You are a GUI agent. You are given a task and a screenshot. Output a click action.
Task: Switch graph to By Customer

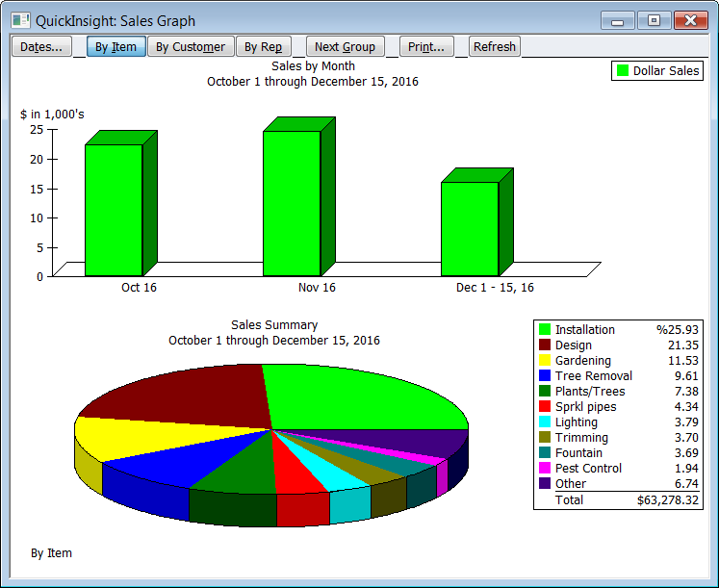191,46
